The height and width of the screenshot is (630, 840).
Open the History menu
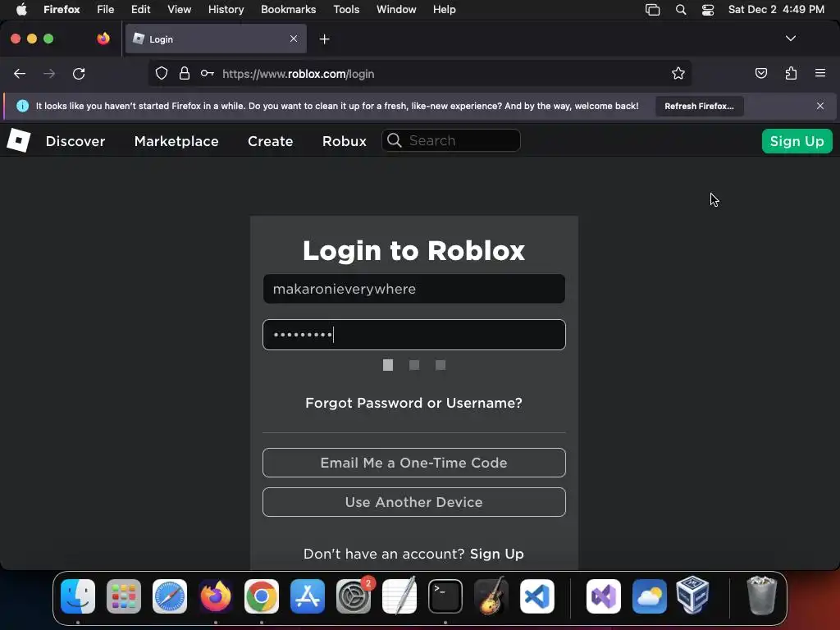point(226,9)
